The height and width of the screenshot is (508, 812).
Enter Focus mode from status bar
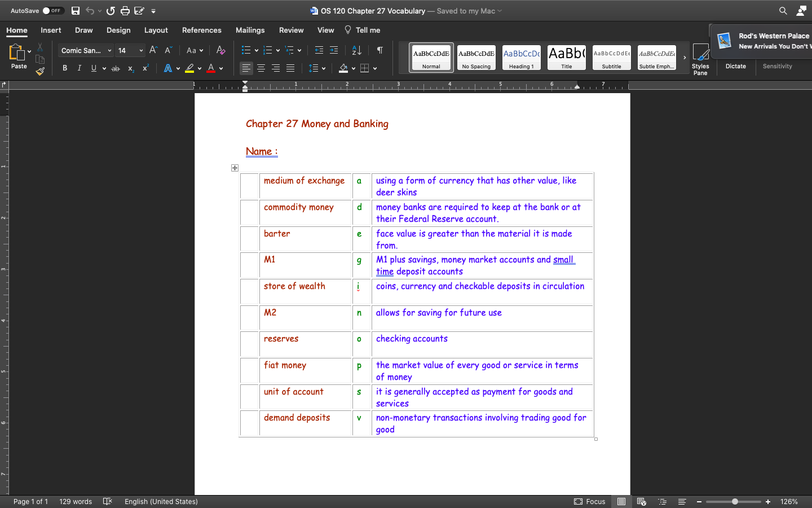point(590,501)
